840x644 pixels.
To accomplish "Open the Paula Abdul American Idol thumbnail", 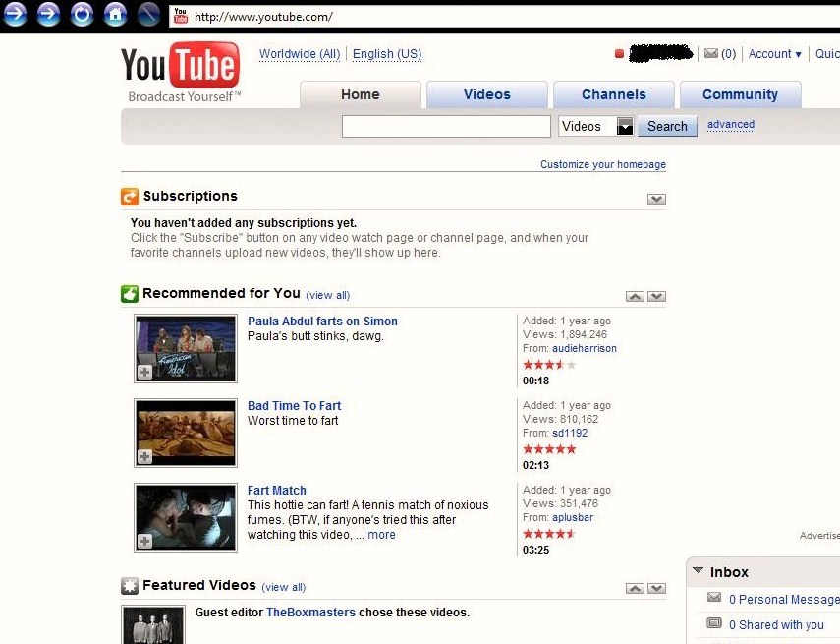I will 186,348.
